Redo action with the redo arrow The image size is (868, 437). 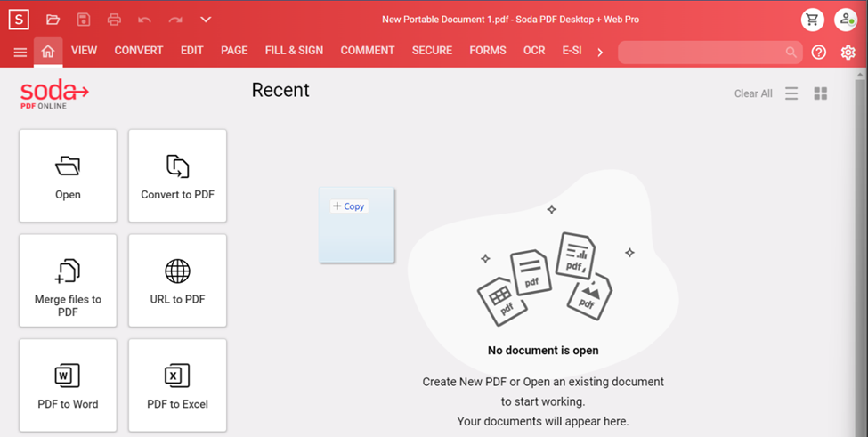tap(175, 20)
